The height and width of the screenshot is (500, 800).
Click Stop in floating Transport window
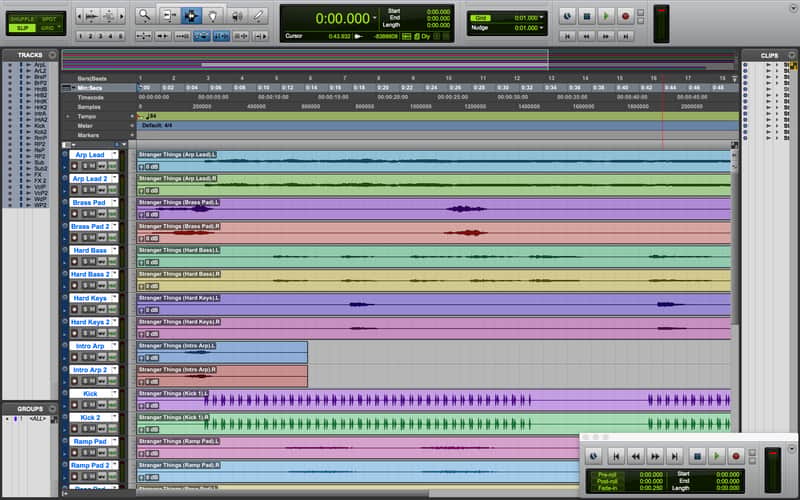pos(697,456)
